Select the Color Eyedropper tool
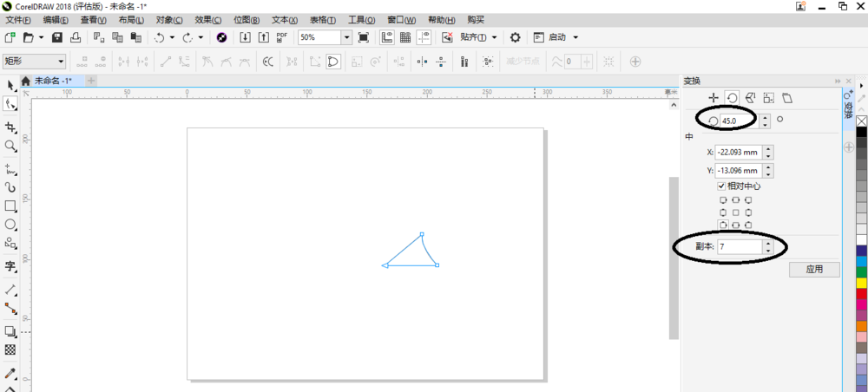 click(x=10, y=373)
